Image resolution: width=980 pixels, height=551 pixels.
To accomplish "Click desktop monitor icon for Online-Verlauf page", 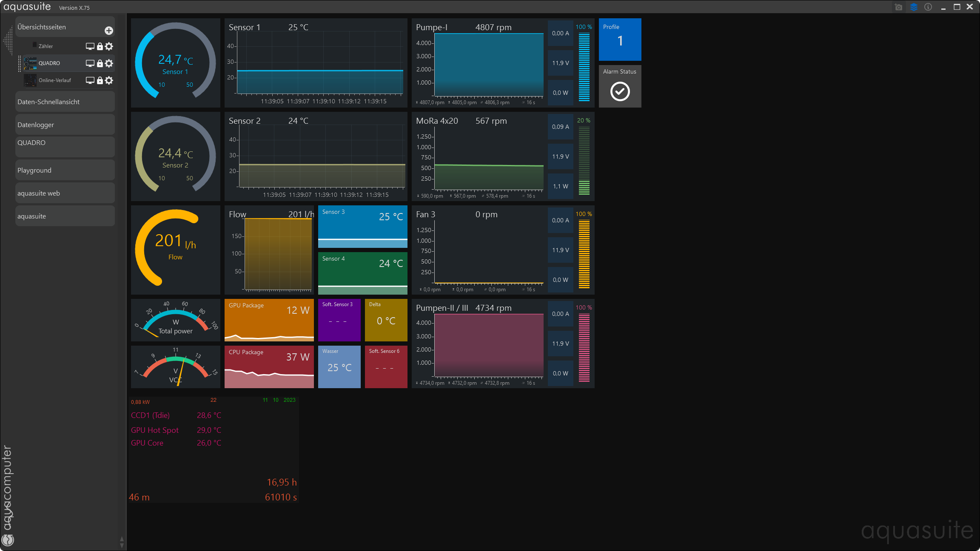I will click(90, 80).
